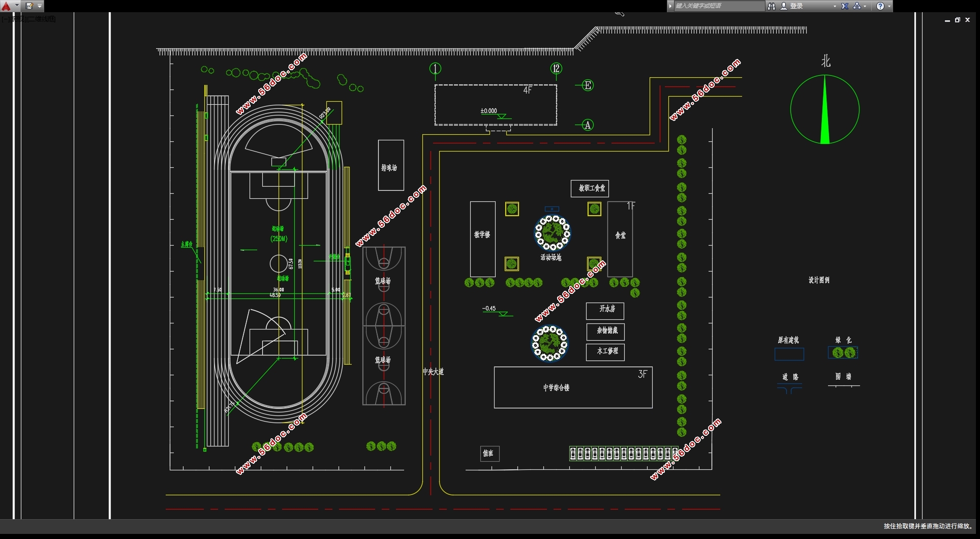Minimize the drawing window

tap(947, 20)
